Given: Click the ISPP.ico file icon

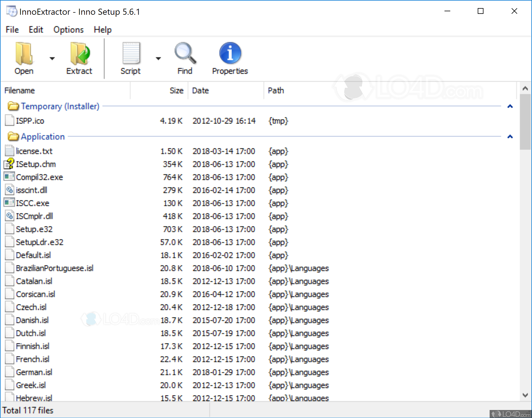Looking at the screenshot, I should click(x=9, y=120).
